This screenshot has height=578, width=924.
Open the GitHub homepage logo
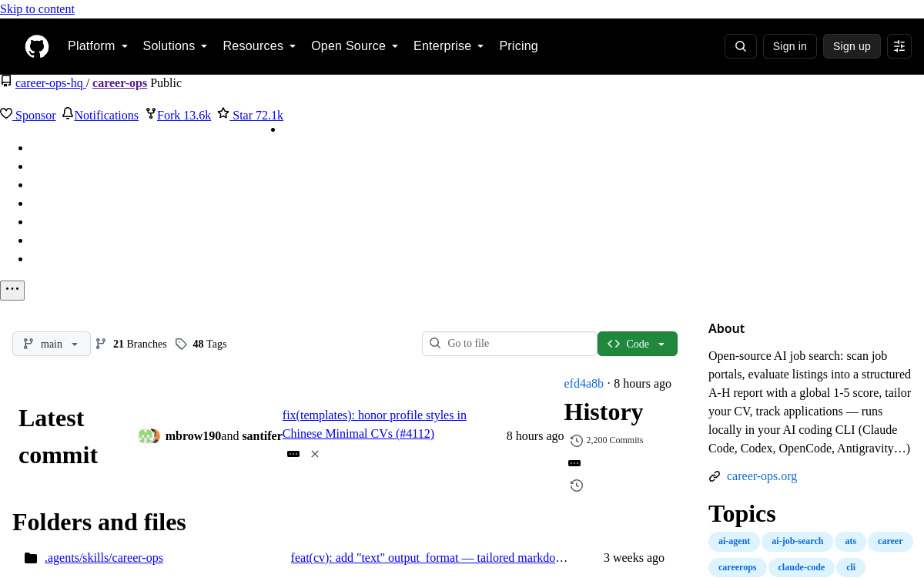coord(37,46)
